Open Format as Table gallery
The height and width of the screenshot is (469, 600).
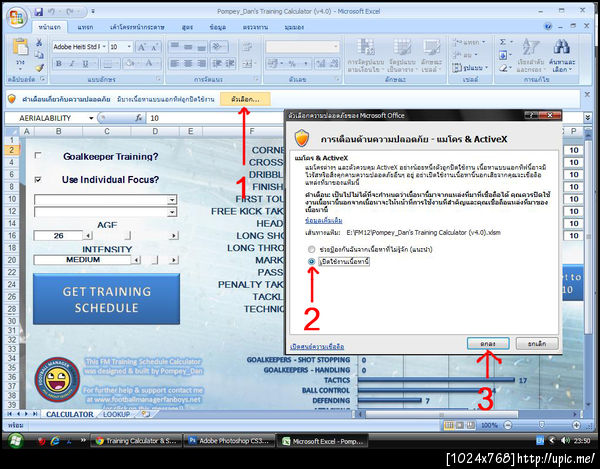pyautogui.click(x=403, y=55)
